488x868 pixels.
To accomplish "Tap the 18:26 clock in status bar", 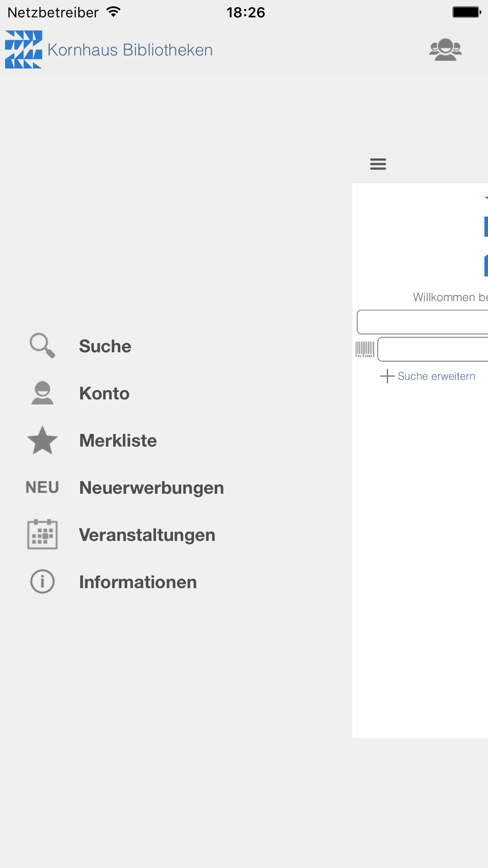I will click(245, 12).
